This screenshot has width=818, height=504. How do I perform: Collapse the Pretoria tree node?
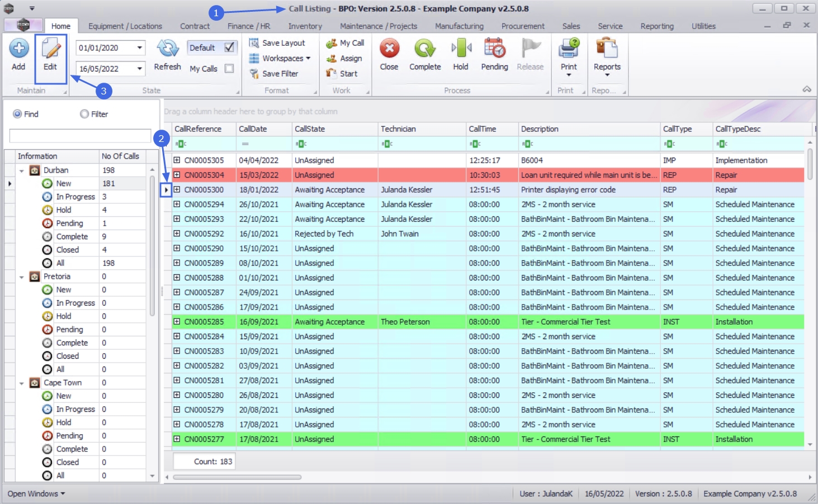[21, 277]
